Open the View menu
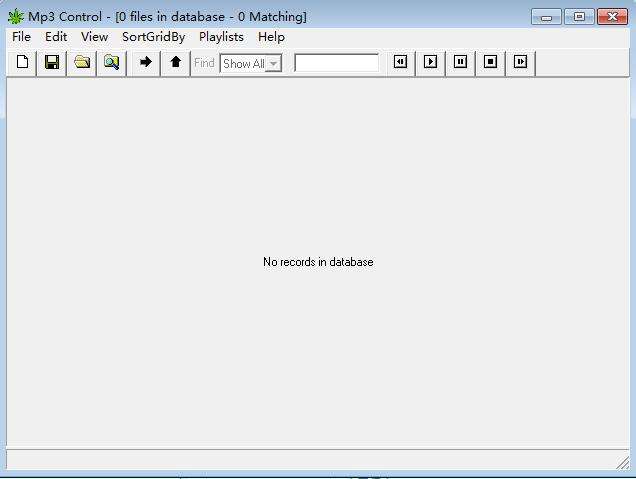The width and height of the screenshot is (636, 479). pyautogui.click(x=95, y=37)
